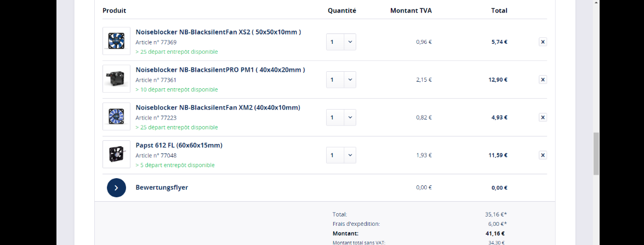The width and height of the screenshot is (644, 245).
Task: Open the BlacksilentFan XS2 product thumbnail
Action: click(116, 41)
